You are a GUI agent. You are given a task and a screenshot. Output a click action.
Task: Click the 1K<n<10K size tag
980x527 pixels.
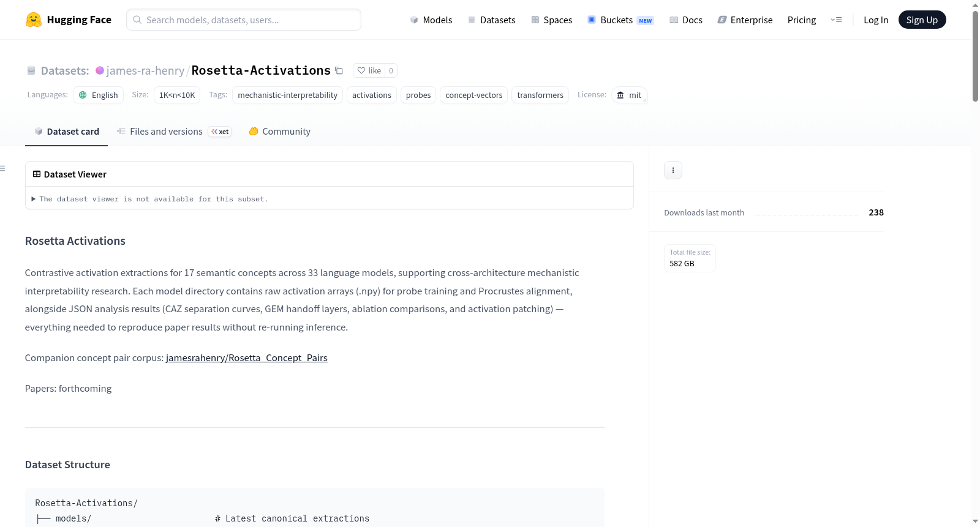click(177, 95)
